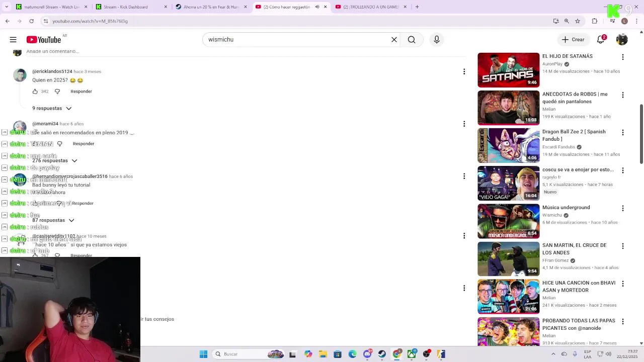Reply to the @ericklandos5124 comment

click(x=81, y=92)
